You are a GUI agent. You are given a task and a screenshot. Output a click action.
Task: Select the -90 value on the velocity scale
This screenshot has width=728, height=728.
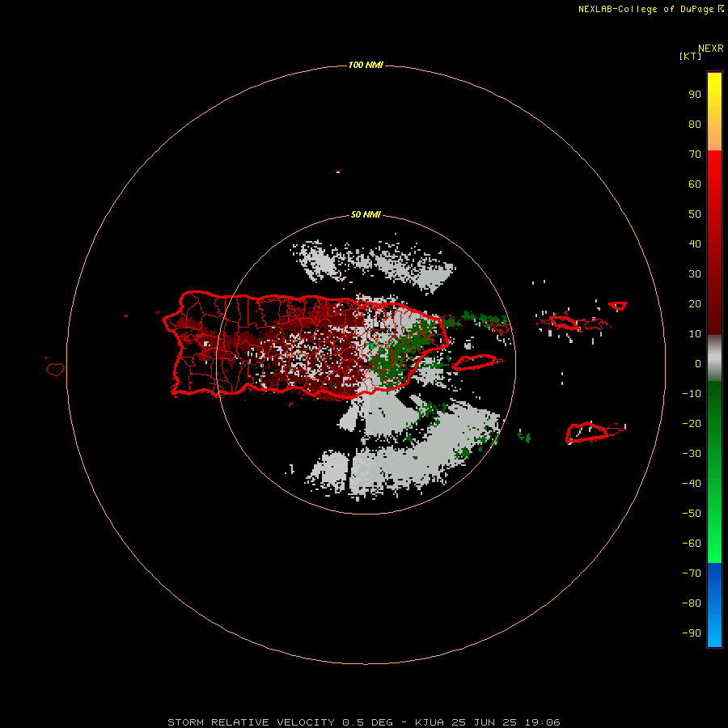692,633
